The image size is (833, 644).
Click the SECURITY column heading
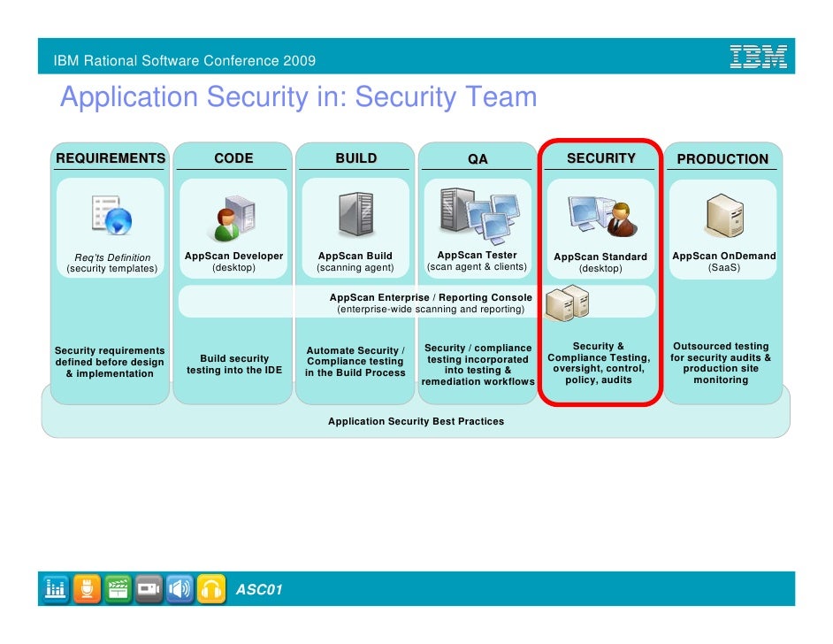tap(600, 158)
